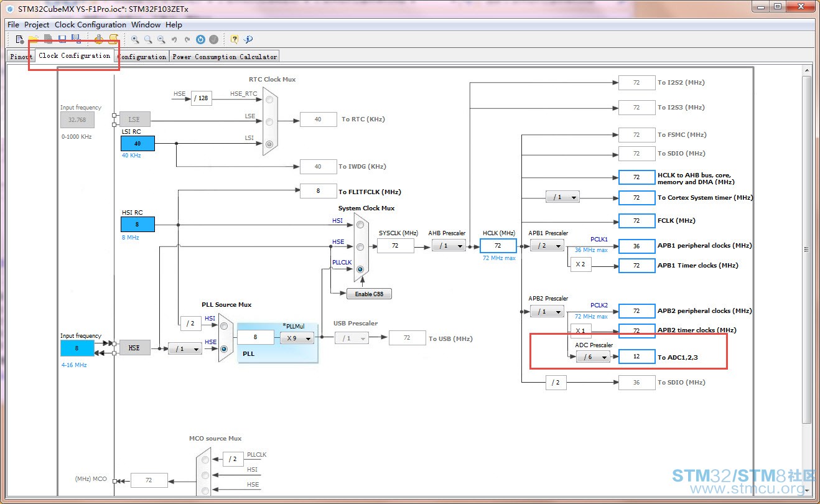This screenshot has width=820, height=504.
Task: Click the HSE source button
Action: coord(134,348)
